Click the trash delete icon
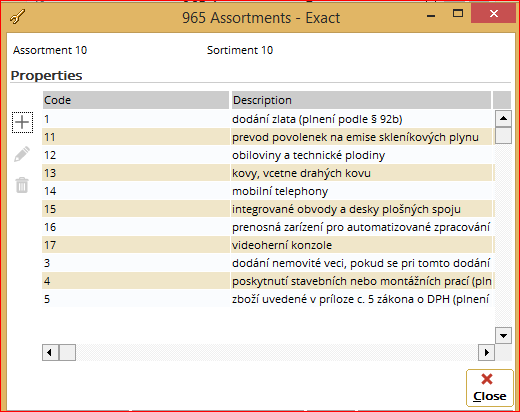The height and width of the screenshot is (412, 520). pos(22,185)
